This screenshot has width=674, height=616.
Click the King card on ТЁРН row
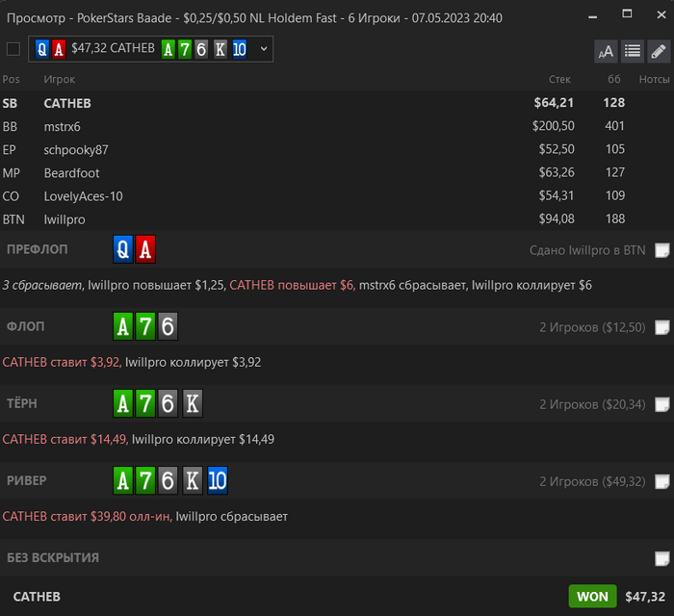tap(193, 403)
